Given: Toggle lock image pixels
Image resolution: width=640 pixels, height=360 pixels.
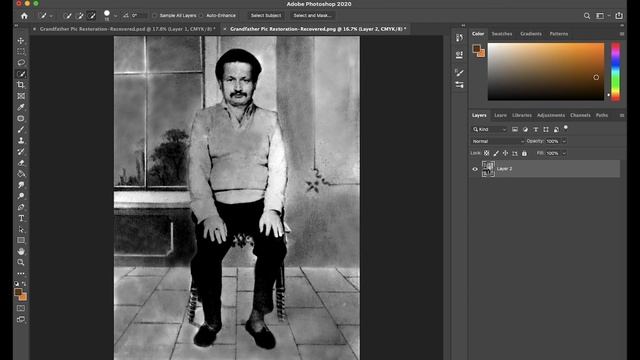Looking at the screenshot, I should point(496,153).
